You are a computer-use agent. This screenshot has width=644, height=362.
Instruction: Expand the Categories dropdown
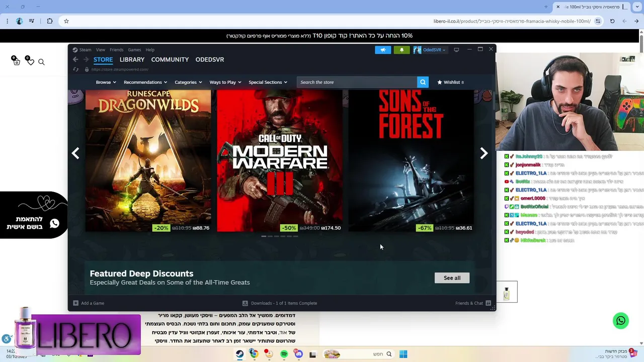point(188,82)
